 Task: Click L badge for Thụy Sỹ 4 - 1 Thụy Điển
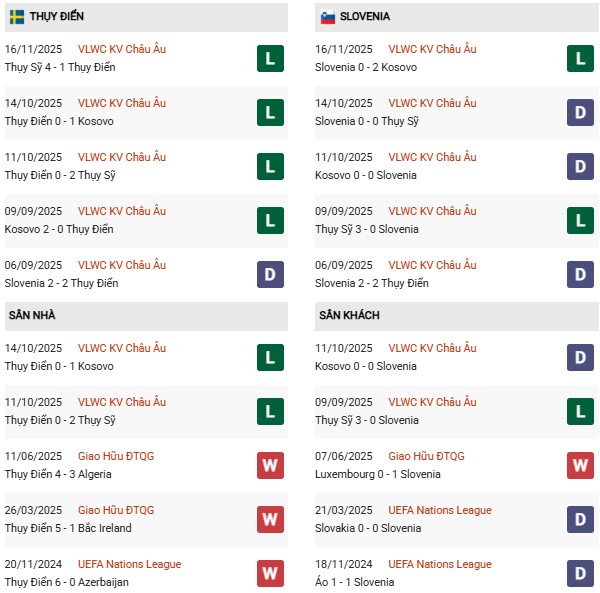point(270,59)
